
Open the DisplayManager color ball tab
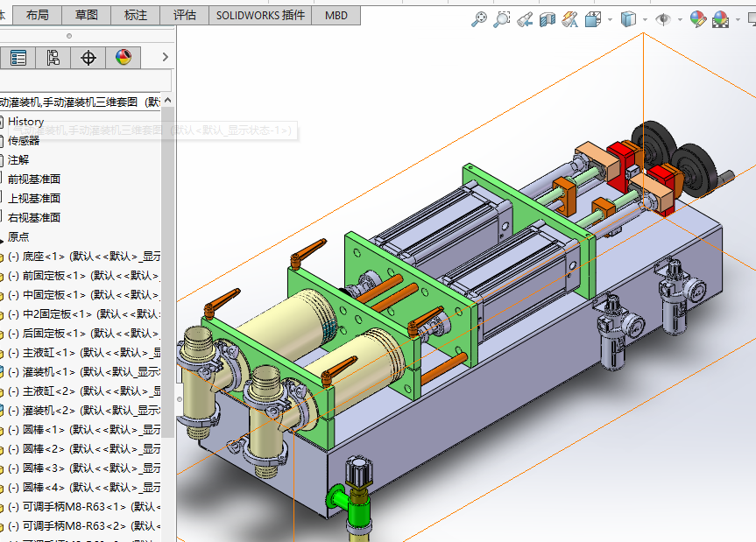click(123, 58)
